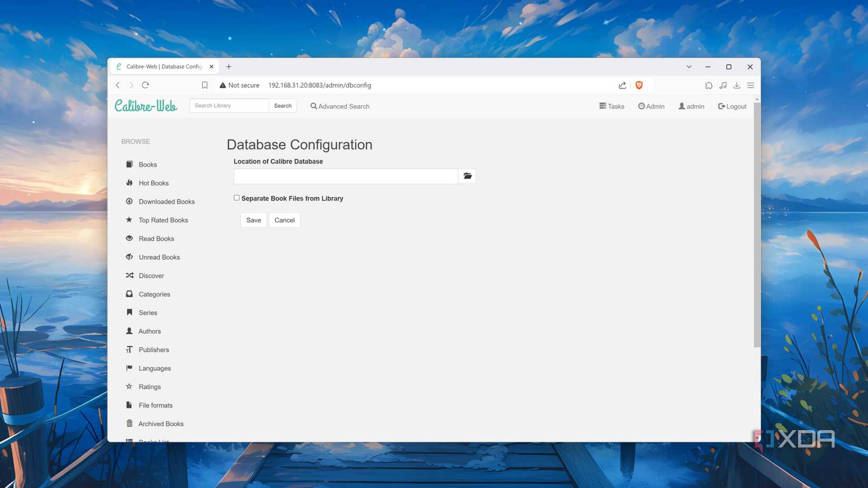
Task: Open the Calibre-Web logo homepage link
Action: tap(146, 105)
